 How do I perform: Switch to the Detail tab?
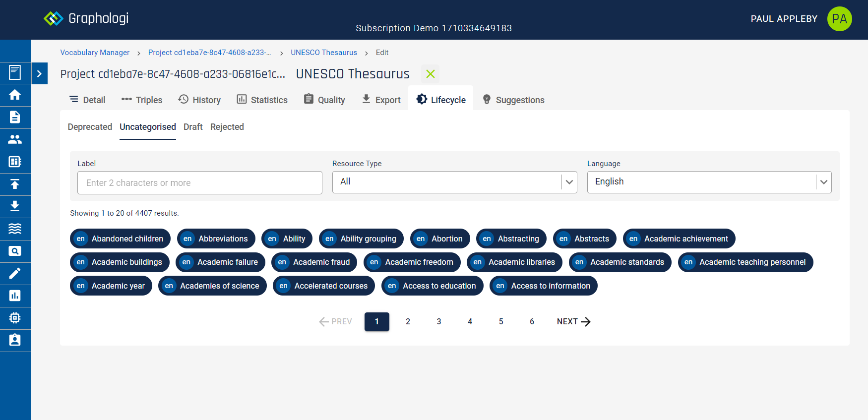coord(87,100)
